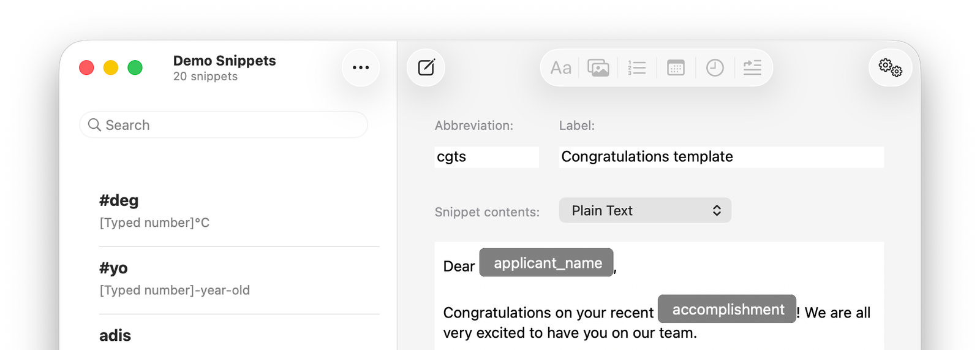Open the text formatting Aa tool
This screenshot has width=980, height=350.
tap(560, 67)
